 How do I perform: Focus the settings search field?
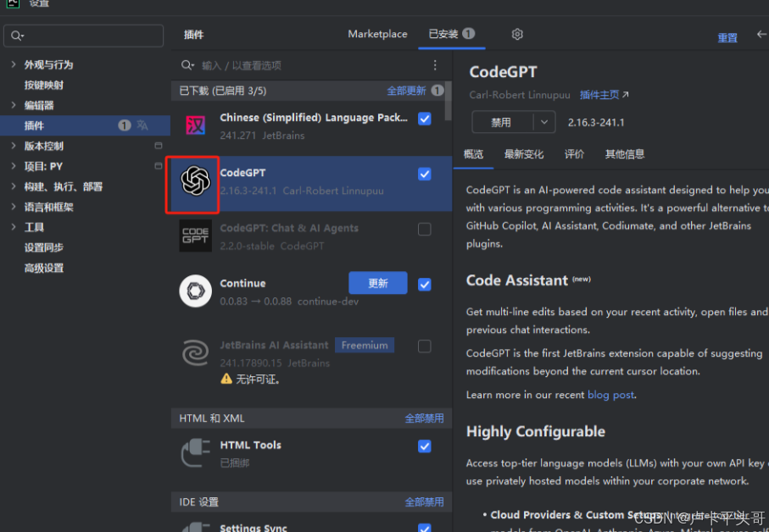tap(83, 36)
